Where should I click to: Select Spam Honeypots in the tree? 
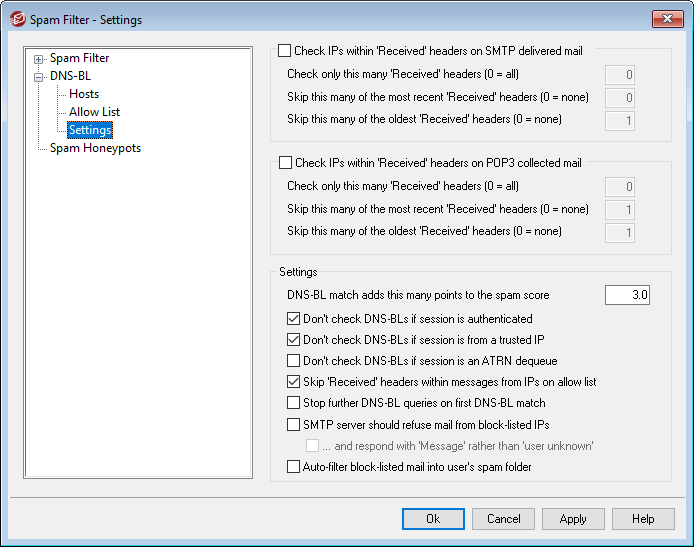click(95, 148)
